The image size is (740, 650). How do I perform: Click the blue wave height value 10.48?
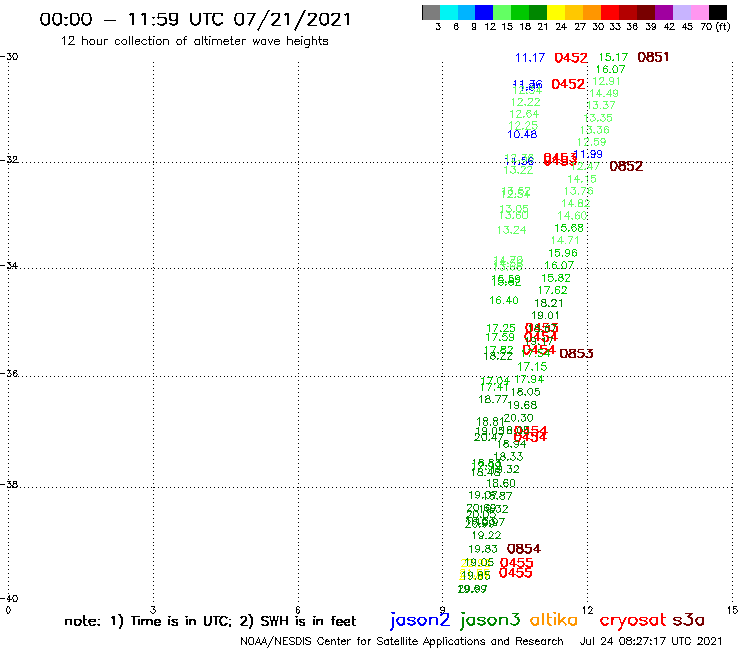click(x=522, y=134)
